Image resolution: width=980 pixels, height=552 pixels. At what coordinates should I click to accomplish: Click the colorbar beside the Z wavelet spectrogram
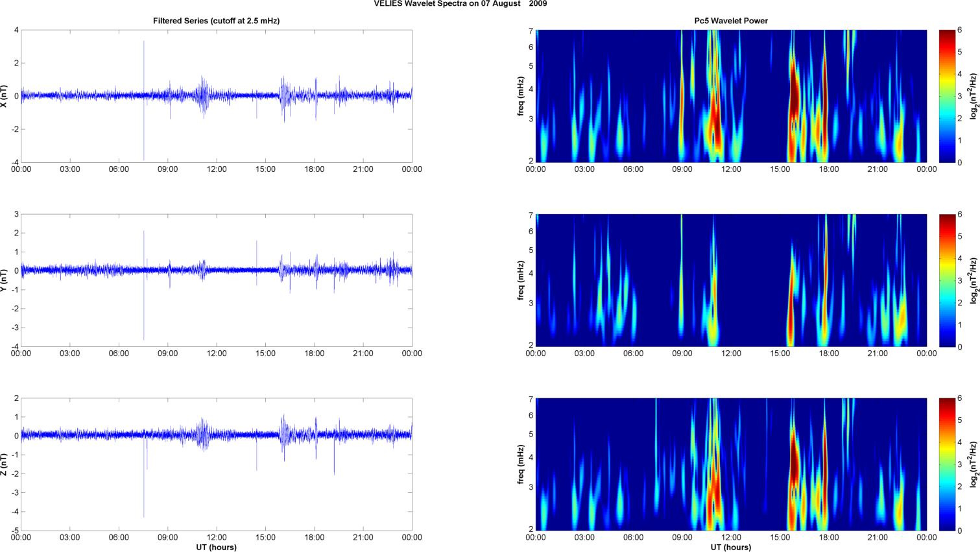947,464
